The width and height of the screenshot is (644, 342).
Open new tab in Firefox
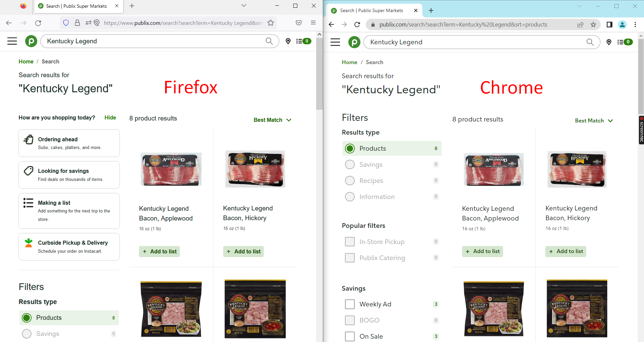(x=132, y=6)
